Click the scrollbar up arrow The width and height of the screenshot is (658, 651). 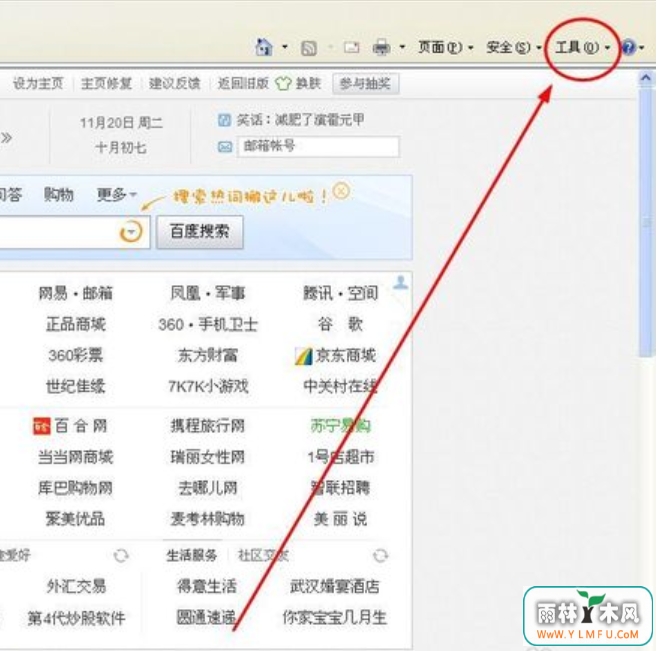click(646, 78)
